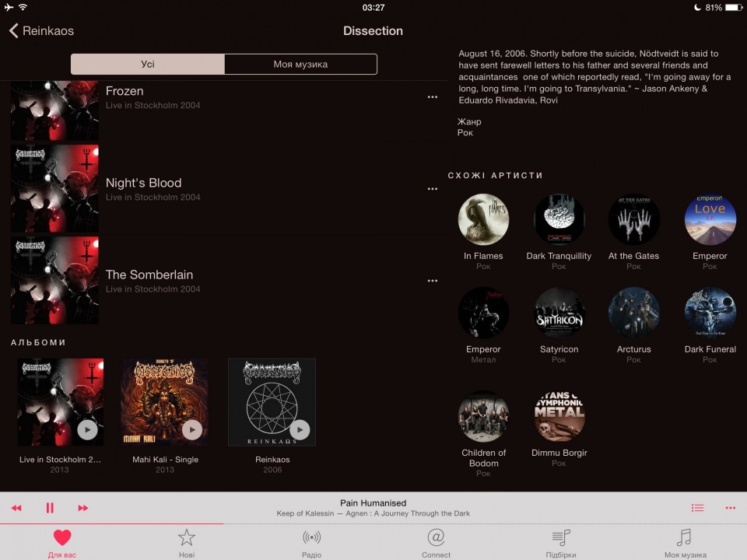Tap the battery indicator icon
The width and height of the screenshot is (747, 560).
734,7
